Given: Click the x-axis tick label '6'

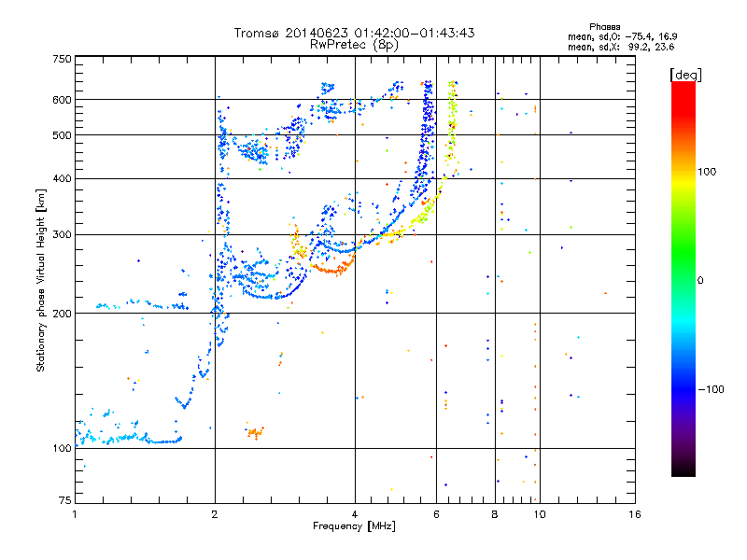Looking at the screenshot, I should coord(436,514).
